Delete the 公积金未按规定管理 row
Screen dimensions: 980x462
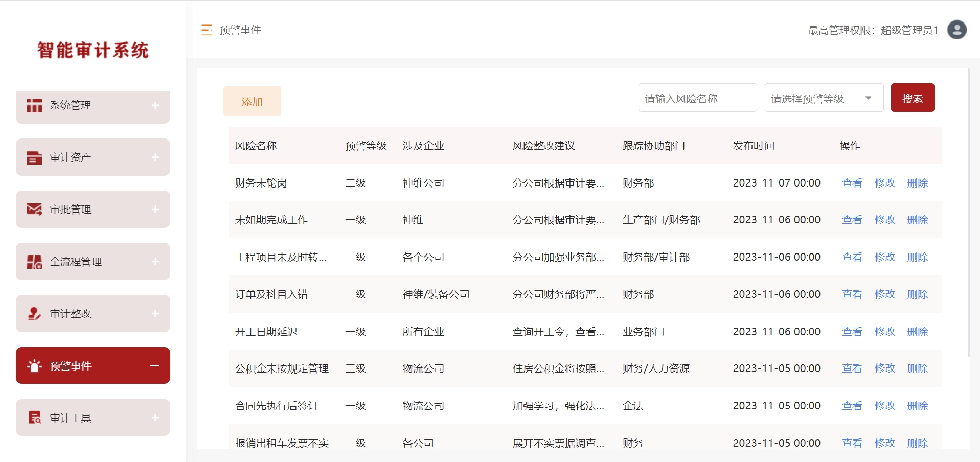tap(917, 368)
